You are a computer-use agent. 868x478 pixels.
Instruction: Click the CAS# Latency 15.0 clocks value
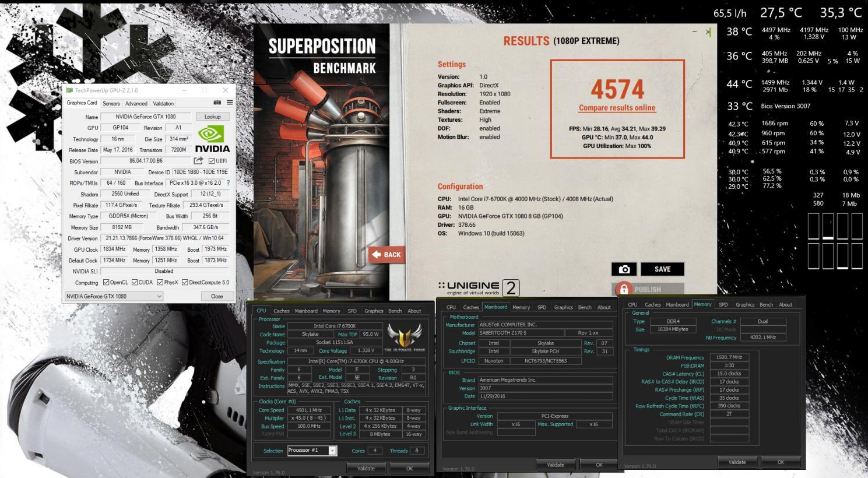tap(729, 374)
